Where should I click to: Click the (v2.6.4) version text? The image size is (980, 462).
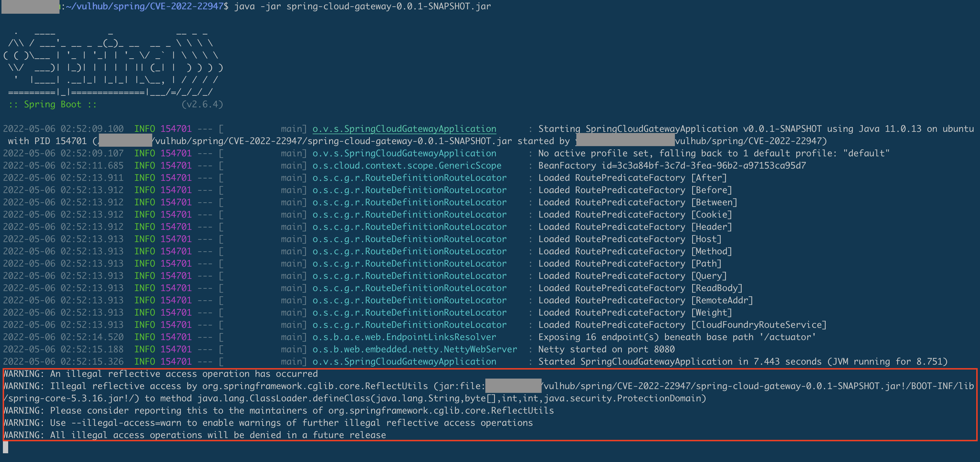pos(202,104)
